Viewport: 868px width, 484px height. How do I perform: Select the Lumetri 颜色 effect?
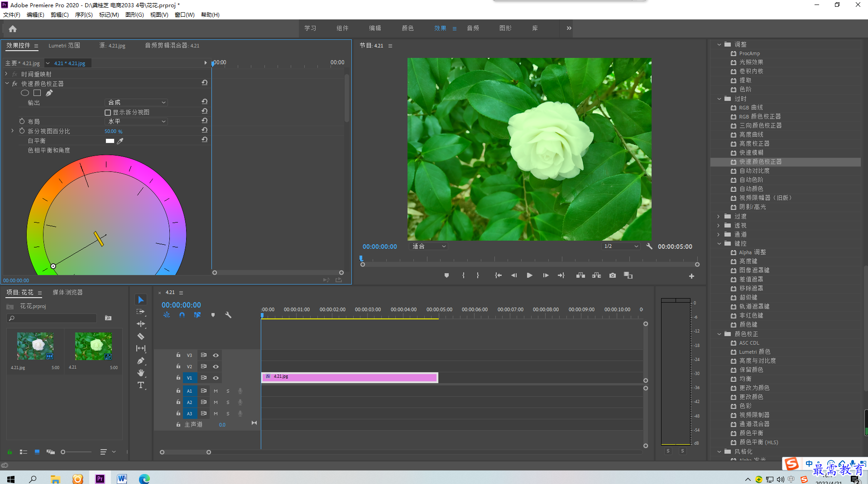(755, 352)
